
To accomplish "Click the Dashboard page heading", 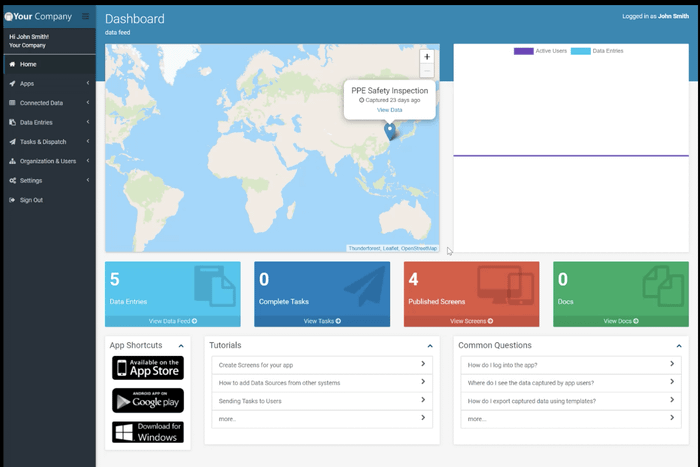I will point(135,19).
